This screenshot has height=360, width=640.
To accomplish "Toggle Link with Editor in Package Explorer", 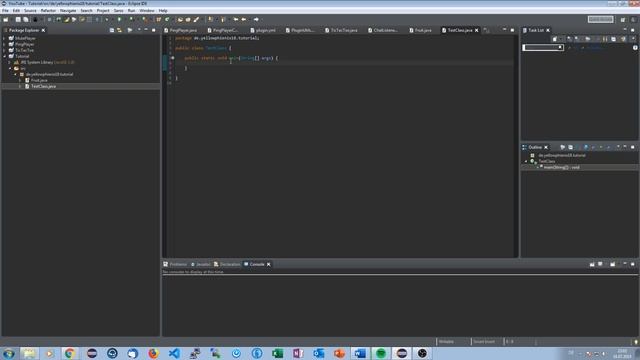I will (120, 30).
